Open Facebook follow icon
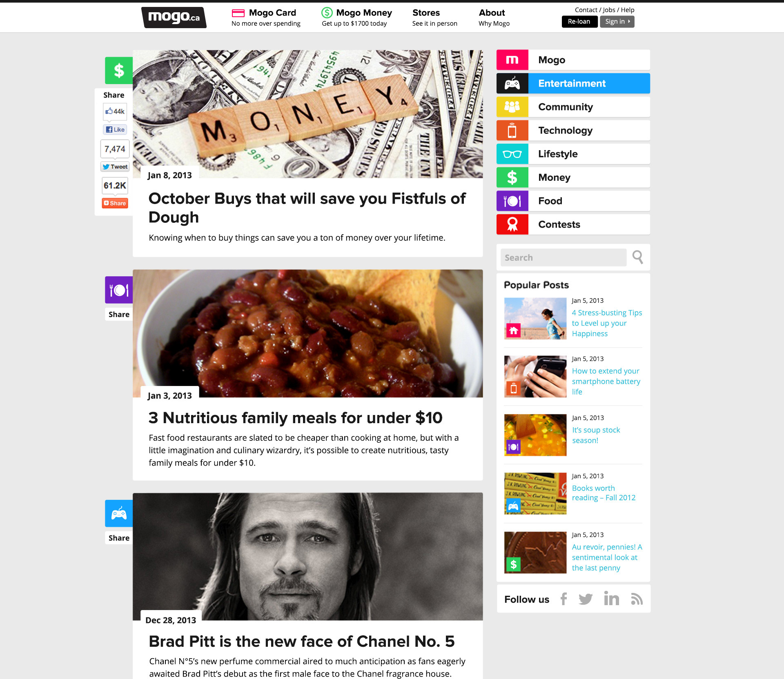 click(564, 599)
